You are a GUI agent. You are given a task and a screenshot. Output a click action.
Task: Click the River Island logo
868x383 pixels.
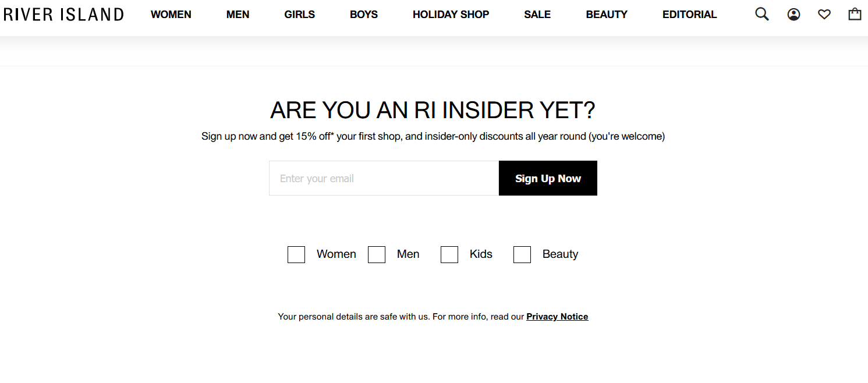click(x=63, y=15)
